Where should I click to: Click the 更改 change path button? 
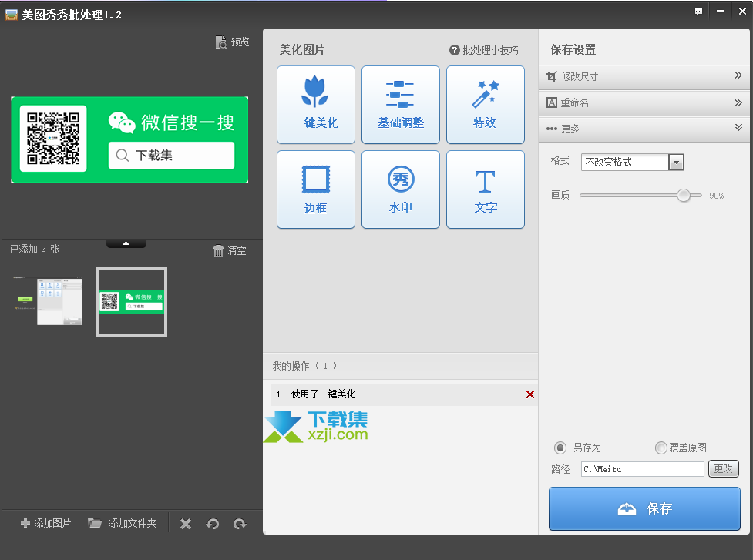(x=723, y=469)
